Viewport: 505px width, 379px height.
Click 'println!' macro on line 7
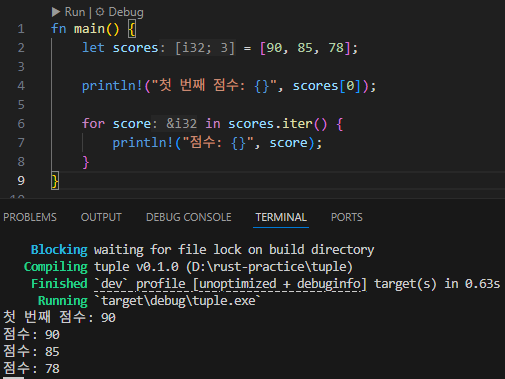(x=143, y=143)
